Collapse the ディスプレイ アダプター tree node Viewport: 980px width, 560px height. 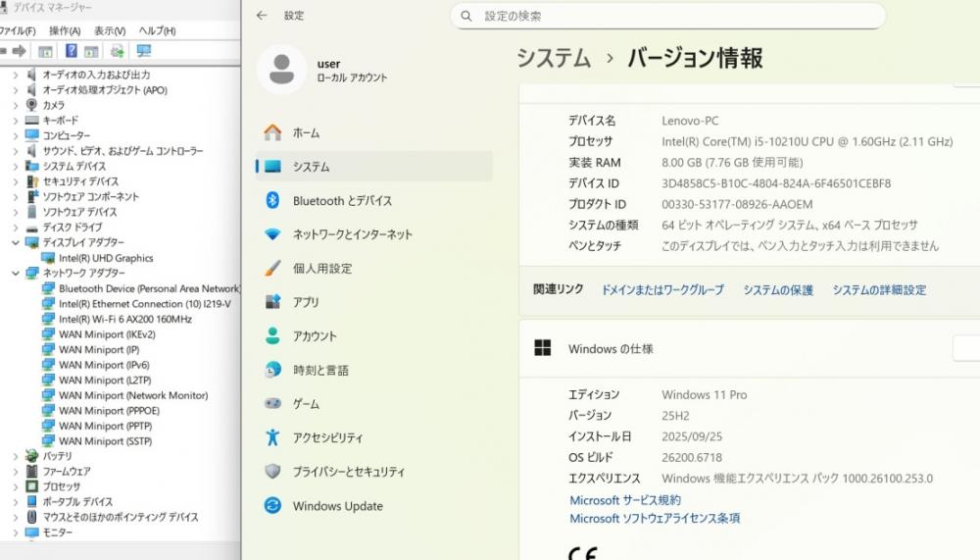pyautogui.click(x=16, y=242)
